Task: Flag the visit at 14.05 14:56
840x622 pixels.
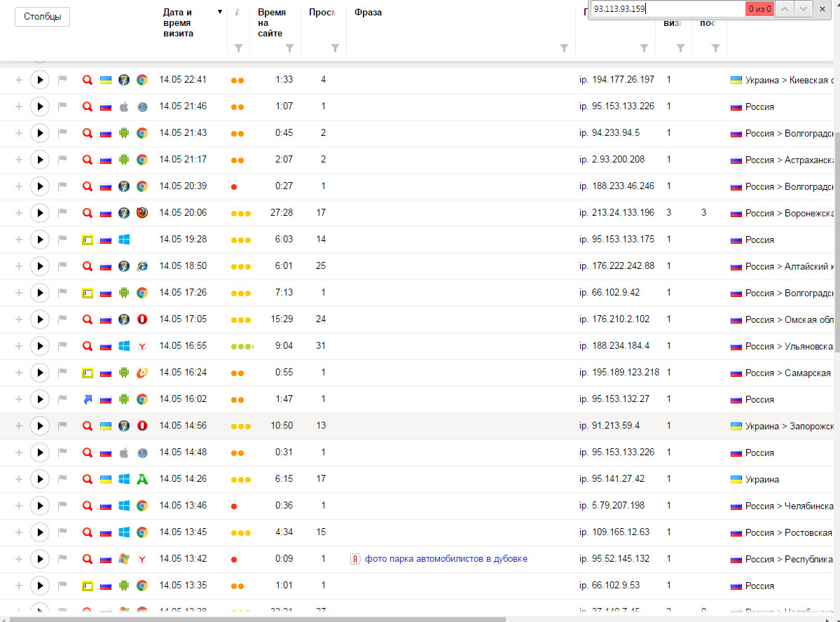Action: 62,425
